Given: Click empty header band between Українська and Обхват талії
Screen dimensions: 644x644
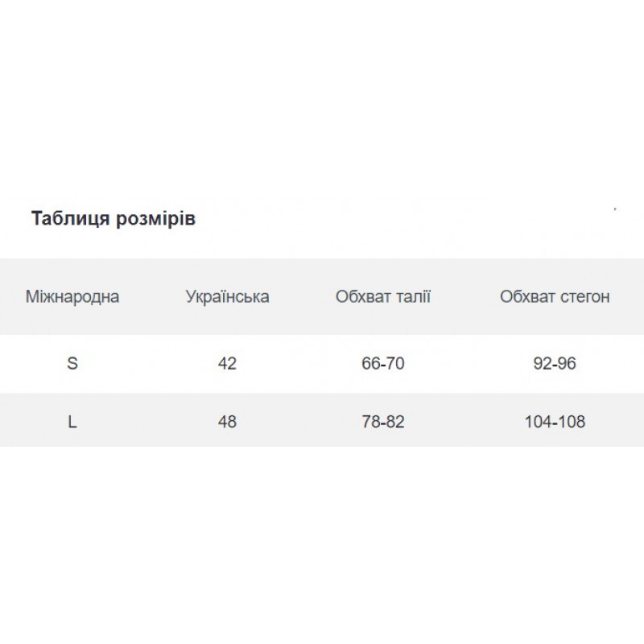Looking at the screenshot, I should pos(303,296).
